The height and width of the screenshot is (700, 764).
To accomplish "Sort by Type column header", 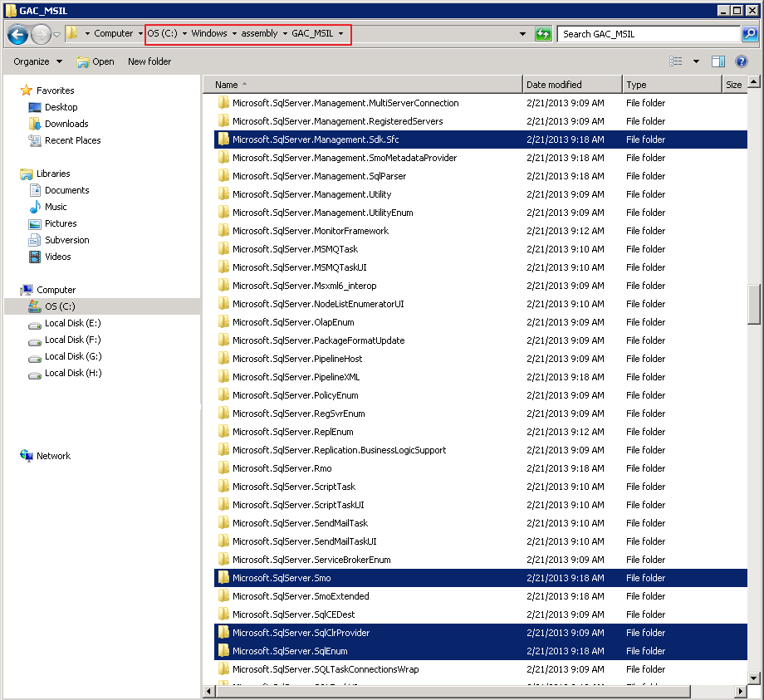I will [672, 84].
